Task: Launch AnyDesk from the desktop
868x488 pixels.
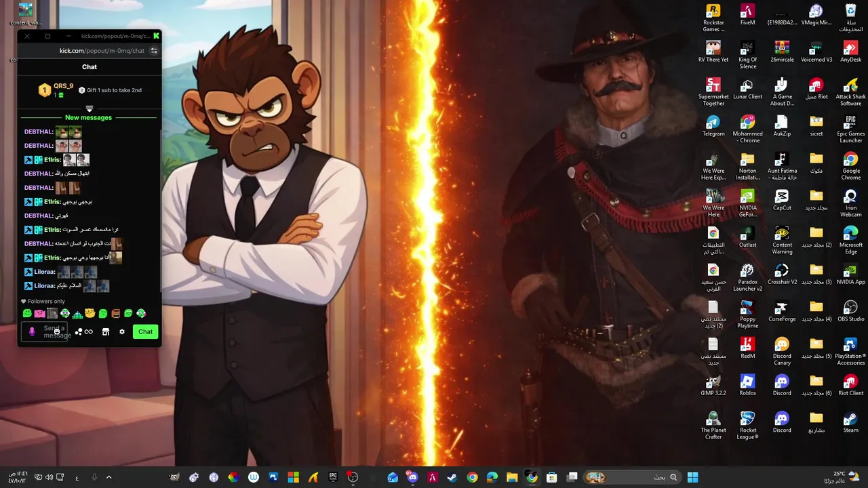Action: pos(850,52)
